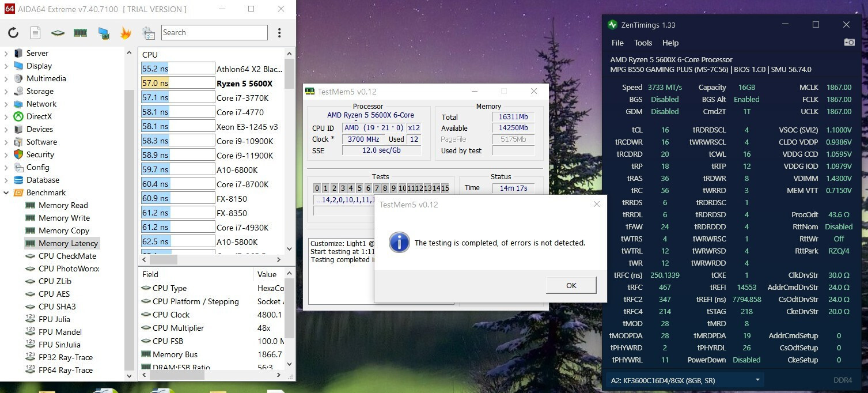This screenshot has height=393, width=868.
Task: Click the computer monitor toolbar icon in AIDA64
Action: (104, 33)
